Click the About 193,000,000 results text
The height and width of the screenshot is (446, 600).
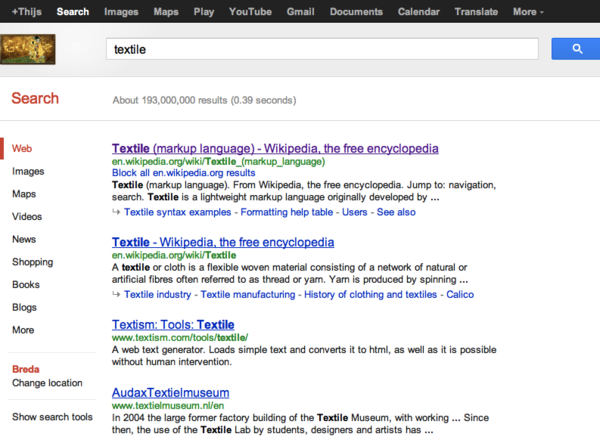(x=204, y=100)
